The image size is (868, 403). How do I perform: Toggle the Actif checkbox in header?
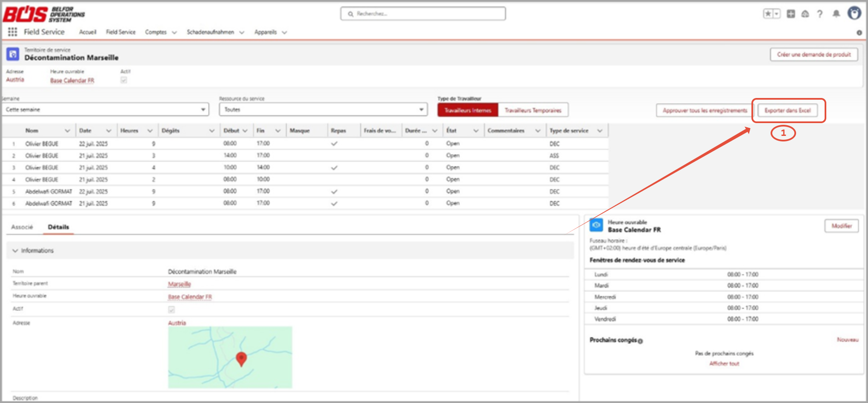pyautogui.click(x=124, y=80)
